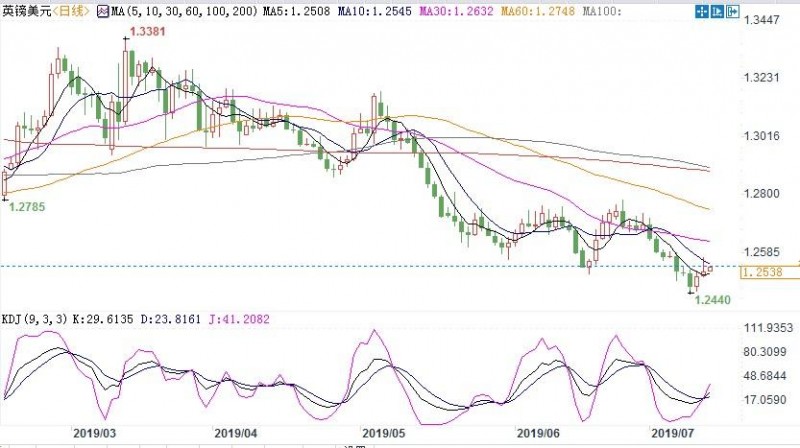The height and width of the screenshot is (448, 800).
Task: Click the MA indicator settings icon
Action: coord(103,11)
